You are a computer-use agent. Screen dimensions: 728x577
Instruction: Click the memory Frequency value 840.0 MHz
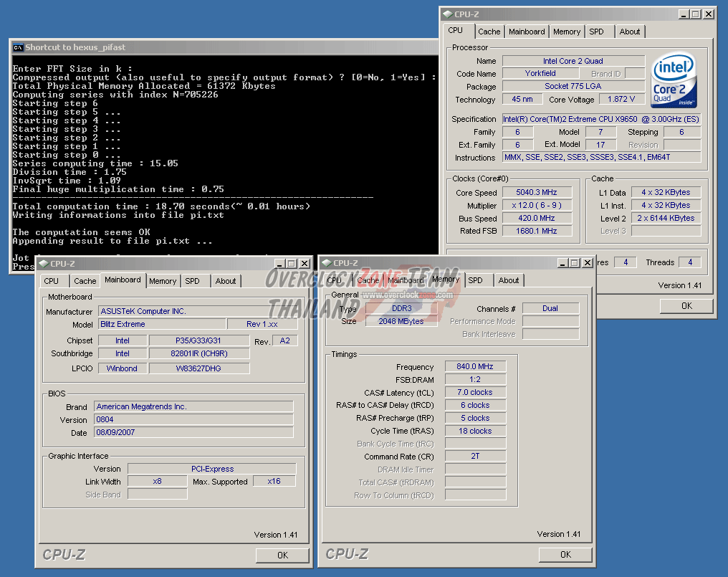point(476,366)
